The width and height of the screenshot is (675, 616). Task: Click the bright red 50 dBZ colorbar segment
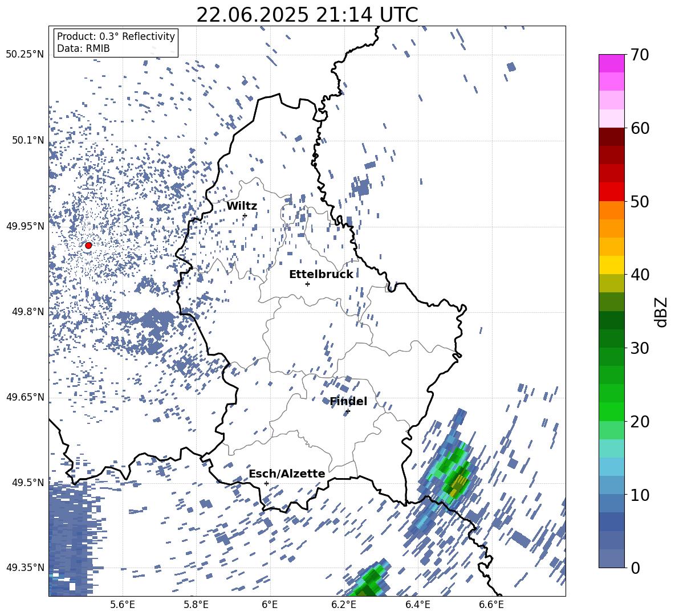(x=611, y=192)
